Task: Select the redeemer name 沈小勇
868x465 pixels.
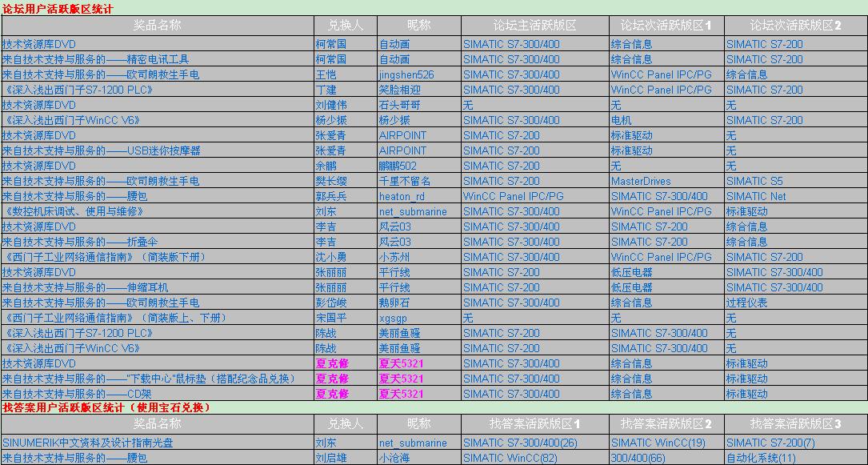Action: [330, 257]
